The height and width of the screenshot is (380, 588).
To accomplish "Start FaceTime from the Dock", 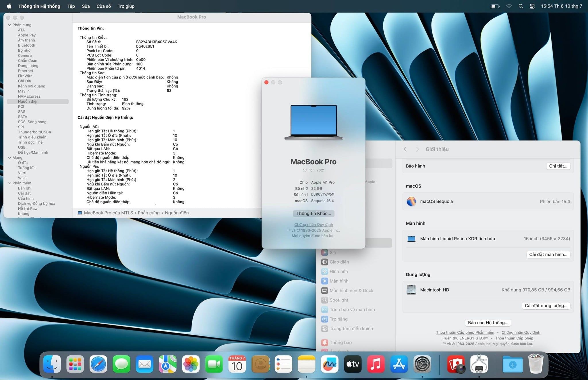I will 214,364.
